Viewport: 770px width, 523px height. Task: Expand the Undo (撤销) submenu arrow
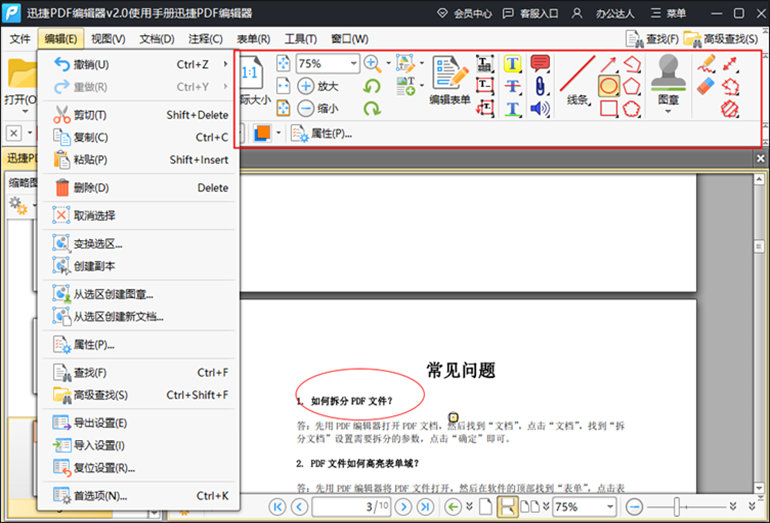tap(225, 64)
